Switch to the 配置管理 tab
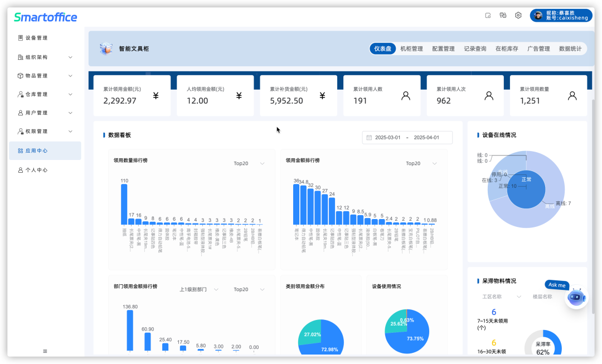This screenshot has width=602, height=364. point(444,48)
